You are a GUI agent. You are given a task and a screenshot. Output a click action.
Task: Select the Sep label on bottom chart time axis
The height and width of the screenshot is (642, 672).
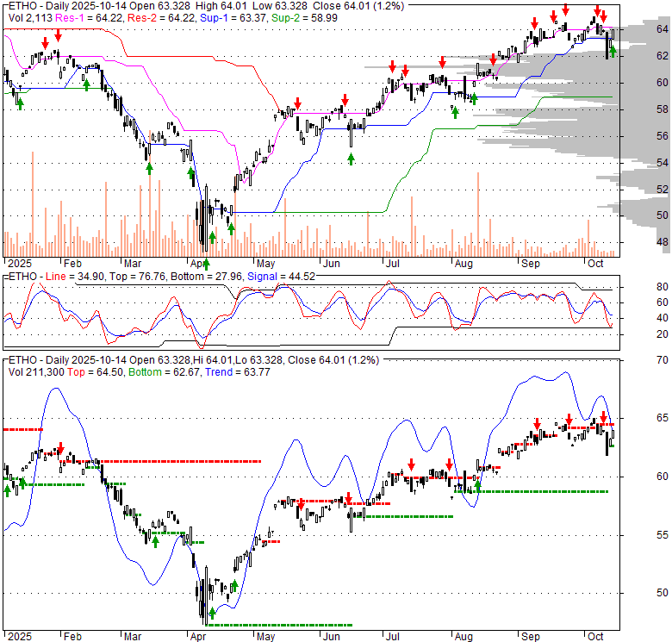pyautogui.click(x=531, y=637)
